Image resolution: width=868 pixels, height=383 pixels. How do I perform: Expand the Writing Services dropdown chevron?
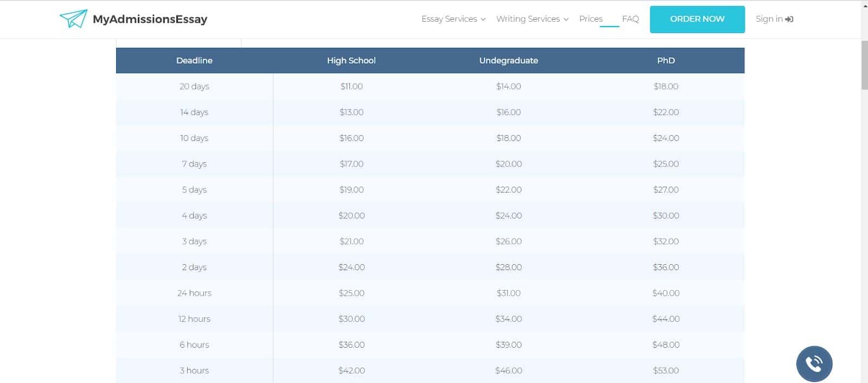tap(566, 20)
